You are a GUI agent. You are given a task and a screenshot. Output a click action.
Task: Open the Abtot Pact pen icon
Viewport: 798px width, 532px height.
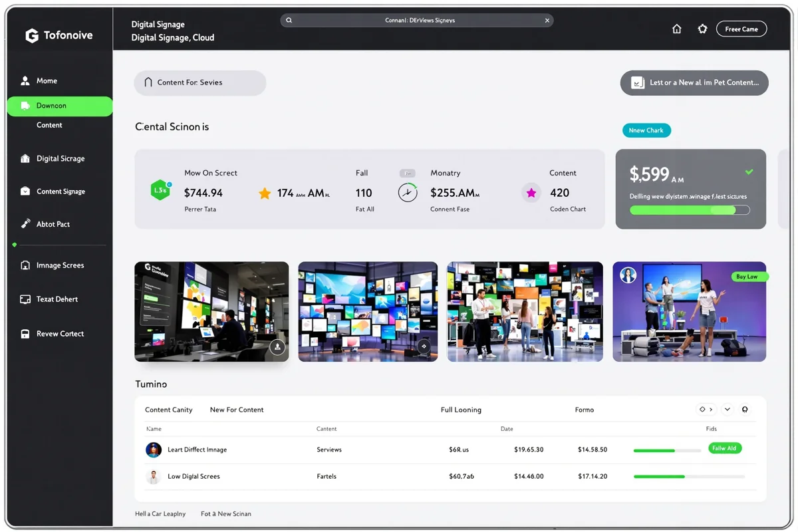pyautogui.click(x=25, y=224)
